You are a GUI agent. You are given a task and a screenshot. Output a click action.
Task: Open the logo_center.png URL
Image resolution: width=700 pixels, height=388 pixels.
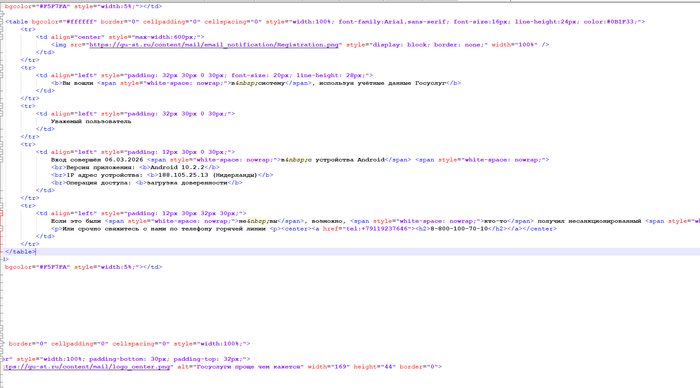(87, 367)
